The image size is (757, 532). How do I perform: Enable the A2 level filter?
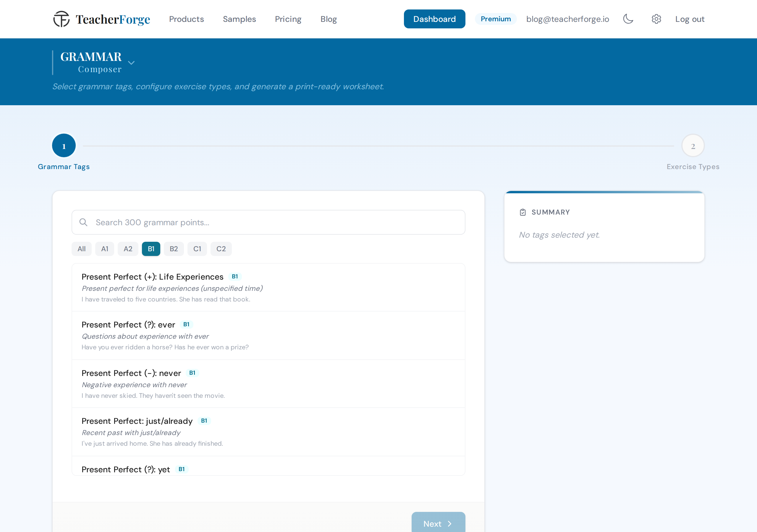point(128,249)
